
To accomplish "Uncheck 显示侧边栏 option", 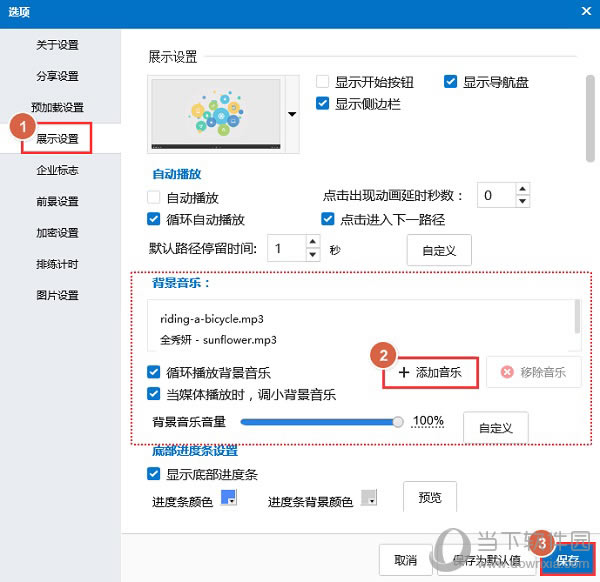I will pyautogui.click(x=323, y=103).
